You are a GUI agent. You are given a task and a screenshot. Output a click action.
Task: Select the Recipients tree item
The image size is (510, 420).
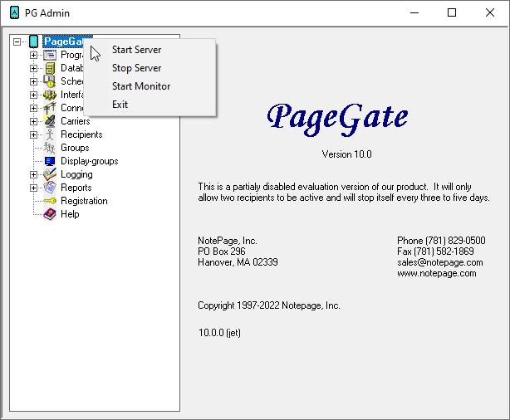(81, 134)
